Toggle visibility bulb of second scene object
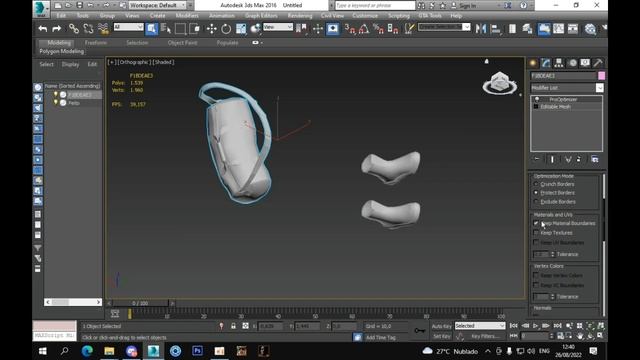640x360 pixels. point(56,103)
